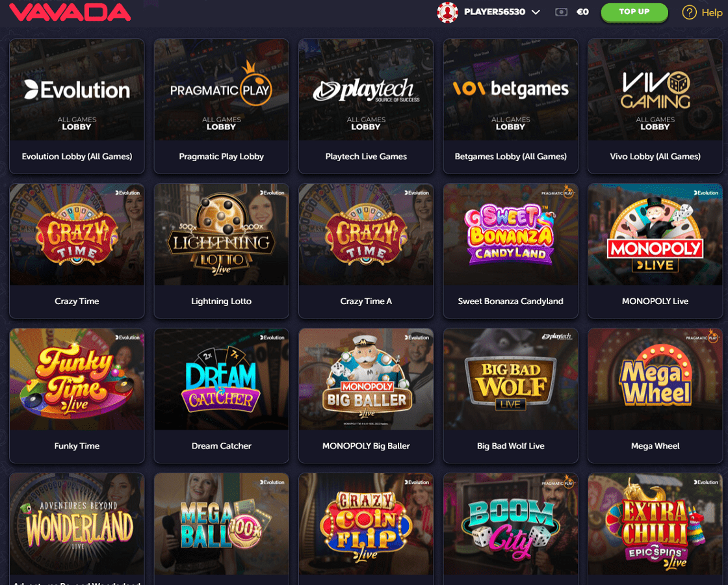Click the Vavada logo

coord(70,12)
